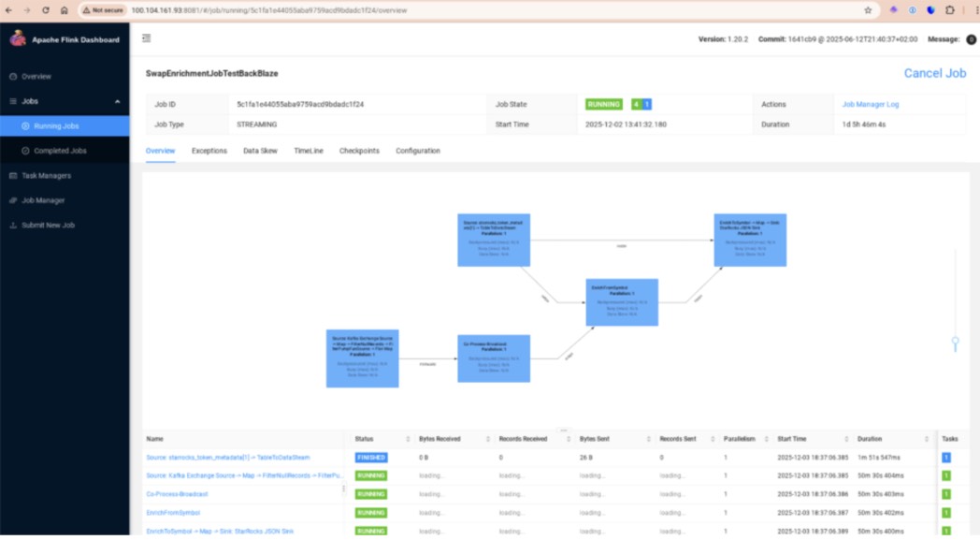Select the EnrichFromSymbol graph node

(622, 302)
